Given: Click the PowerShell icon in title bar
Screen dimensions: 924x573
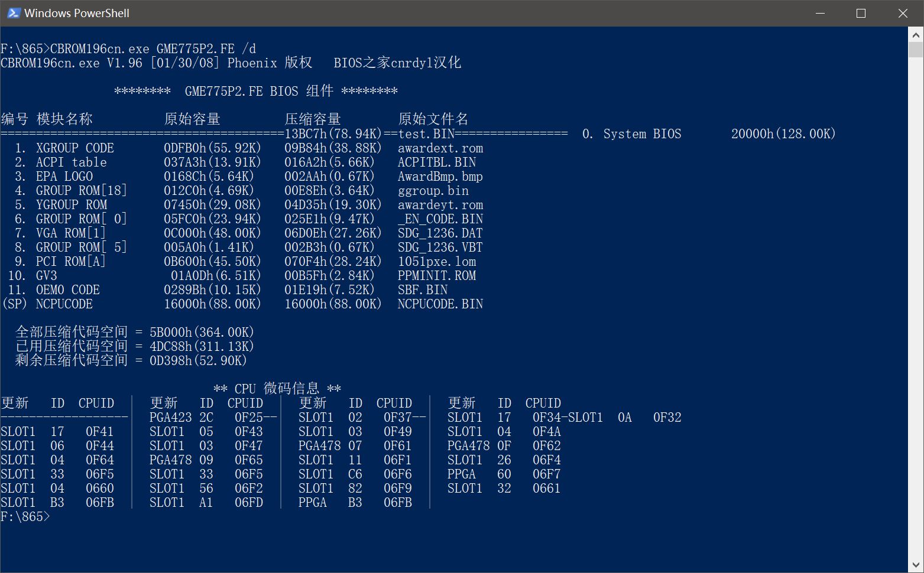Looking at the screenshot, I should (13, 13).
